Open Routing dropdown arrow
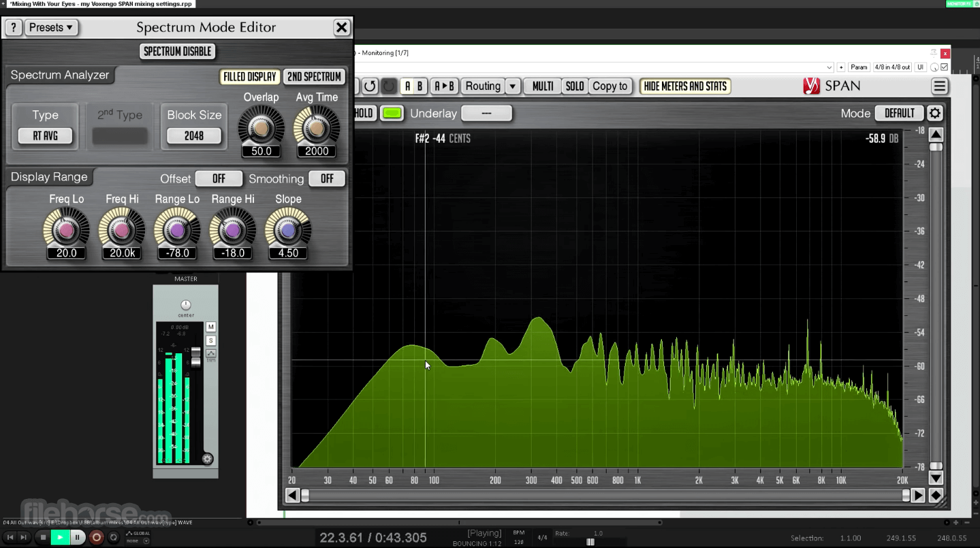This screenshot has height=548, width=980. (512, 86)
